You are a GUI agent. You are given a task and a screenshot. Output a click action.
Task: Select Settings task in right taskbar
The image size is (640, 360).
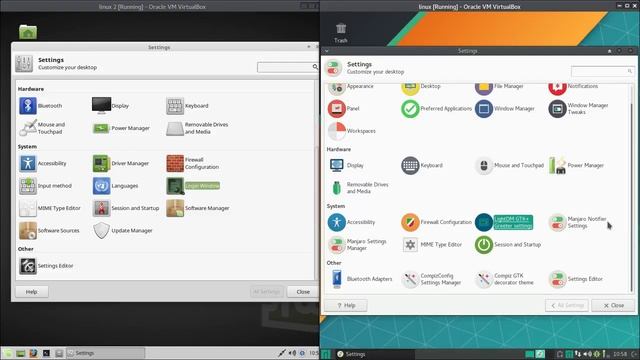376,354
